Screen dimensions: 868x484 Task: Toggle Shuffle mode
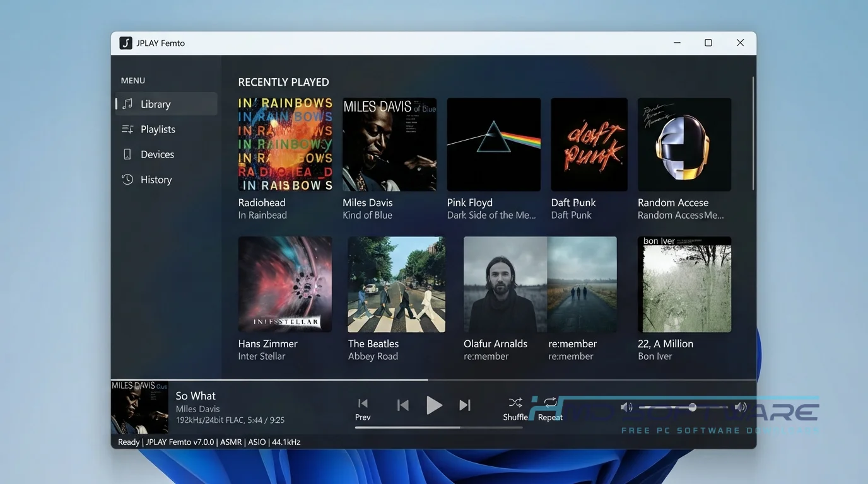click(x=515, y=403)
